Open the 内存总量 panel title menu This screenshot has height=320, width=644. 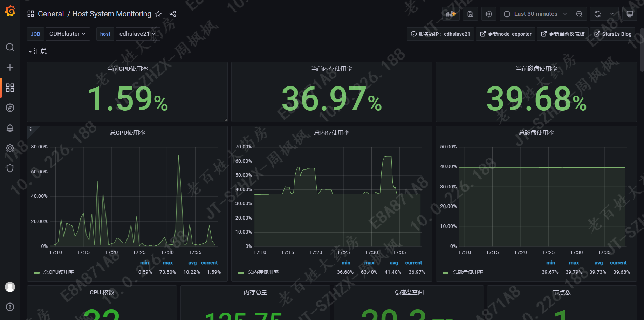(255, 292)
